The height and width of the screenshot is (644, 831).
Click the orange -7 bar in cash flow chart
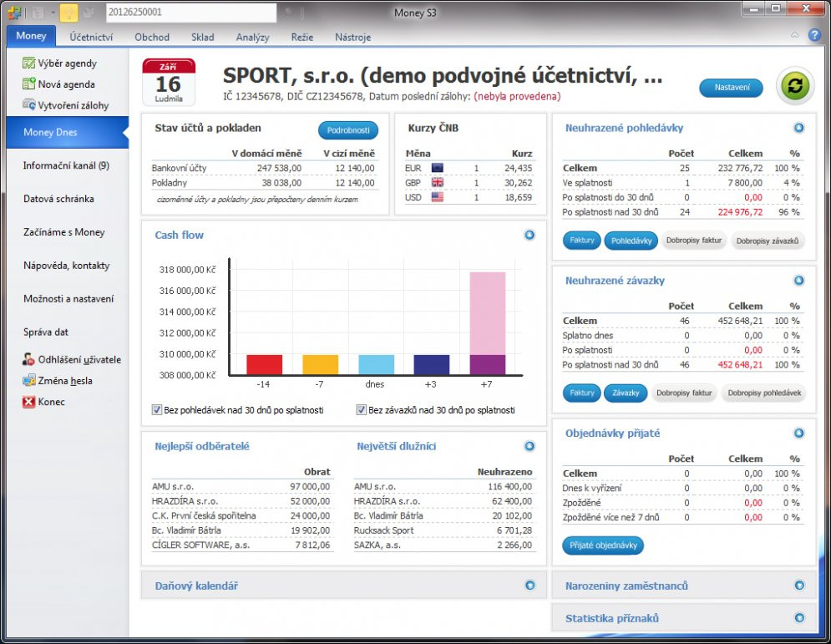(x=320, y=365)
